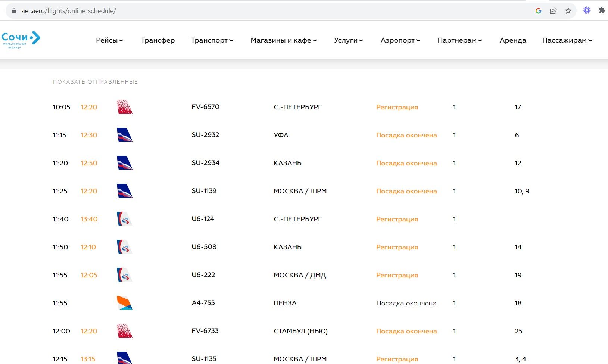The width and height of the screenshot is (608, 364).
Task: Click the Регистрация link for flight FV-6570
Action: coord(397,107)
